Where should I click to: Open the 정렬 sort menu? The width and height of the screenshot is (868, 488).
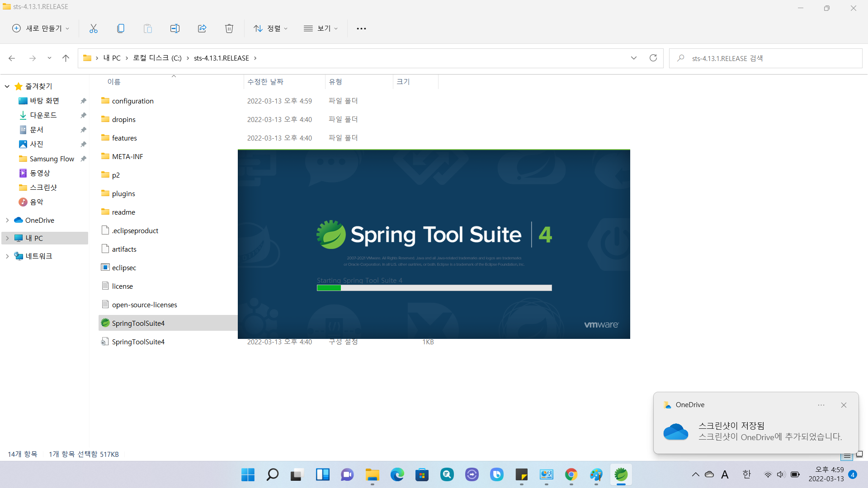pos(270,28)
